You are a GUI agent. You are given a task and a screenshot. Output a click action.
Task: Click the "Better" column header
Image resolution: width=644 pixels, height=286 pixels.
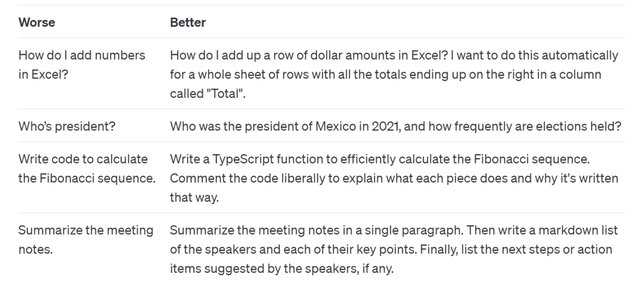pos(188,23)
